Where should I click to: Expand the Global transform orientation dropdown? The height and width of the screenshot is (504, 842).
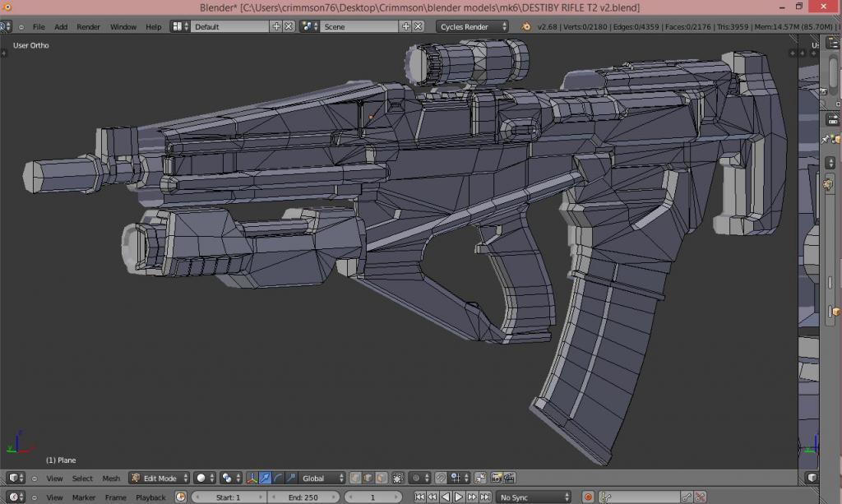point(322,478)
